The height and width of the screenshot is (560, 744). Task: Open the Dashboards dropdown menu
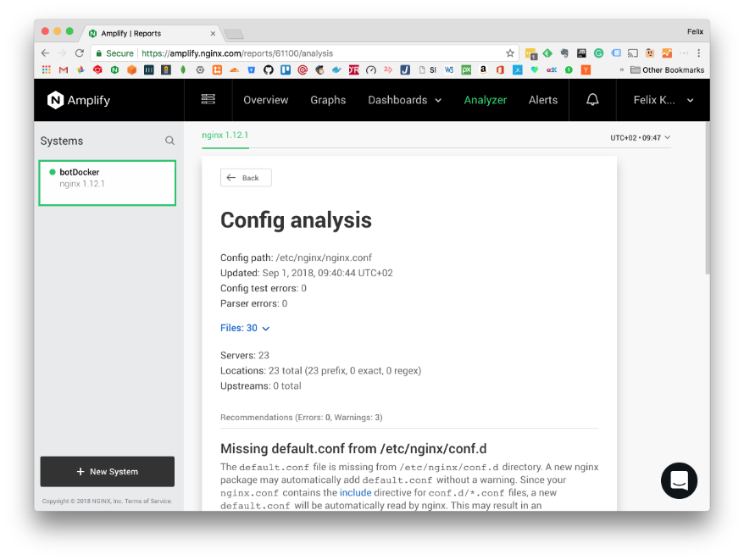(404, 100)
